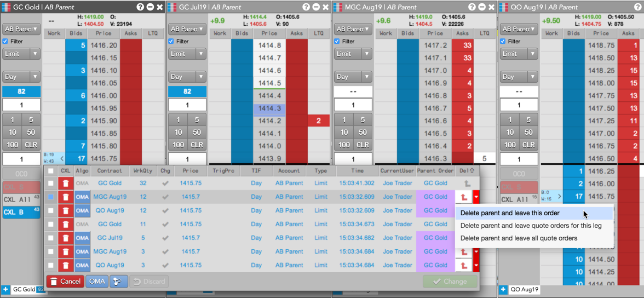
Task: Open AB Parent account dropdown in QO Aug19 window
Action: pos(519,29)
